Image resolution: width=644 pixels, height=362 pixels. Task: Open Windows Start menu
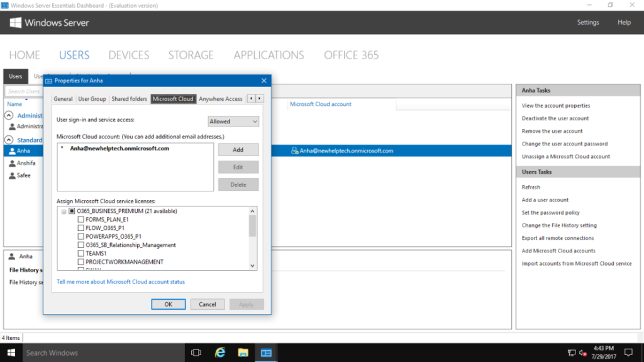click(11, 353)
